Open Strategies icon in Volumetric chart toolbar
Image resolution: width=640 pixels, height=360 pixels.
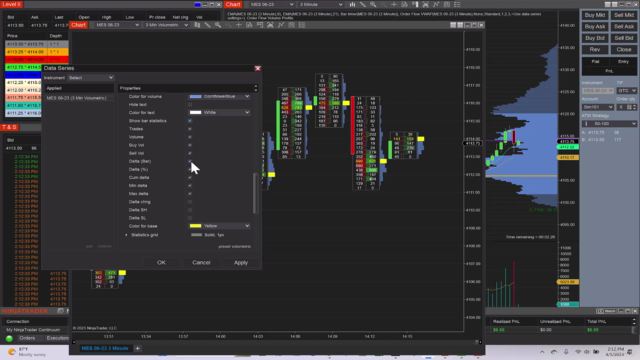(281, 25)
